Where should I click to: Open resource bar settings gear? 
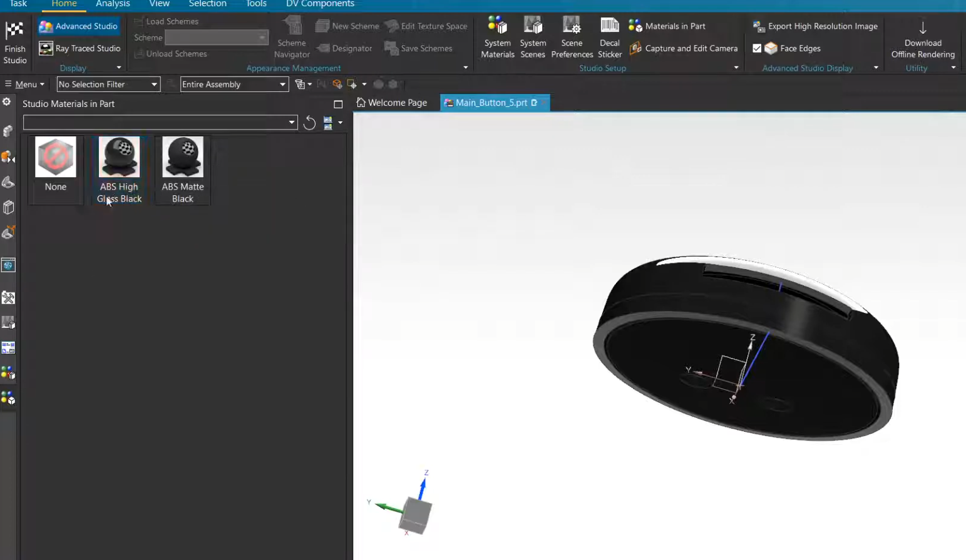click(7, 101)
